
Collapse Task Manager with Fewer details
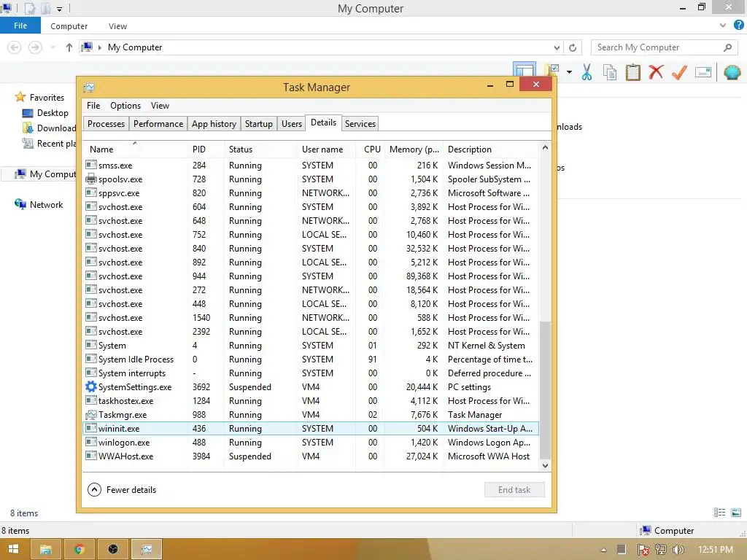[x=122, y=489]
